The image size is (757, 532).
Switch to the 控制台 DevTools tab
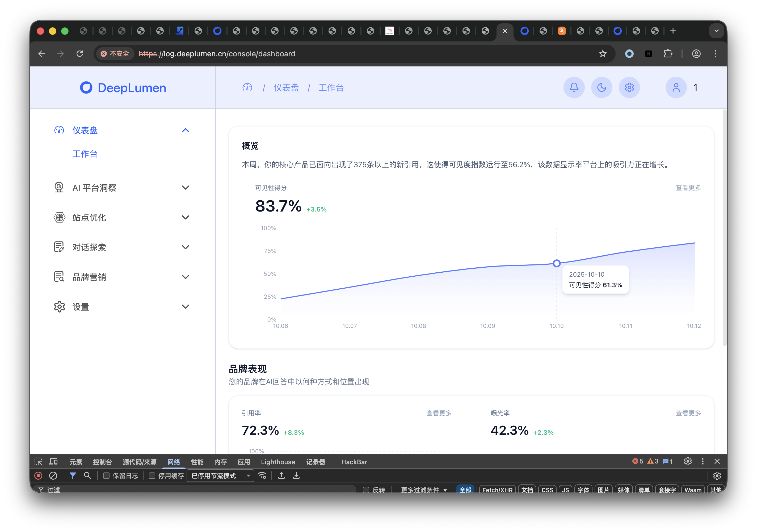point(102,462)
